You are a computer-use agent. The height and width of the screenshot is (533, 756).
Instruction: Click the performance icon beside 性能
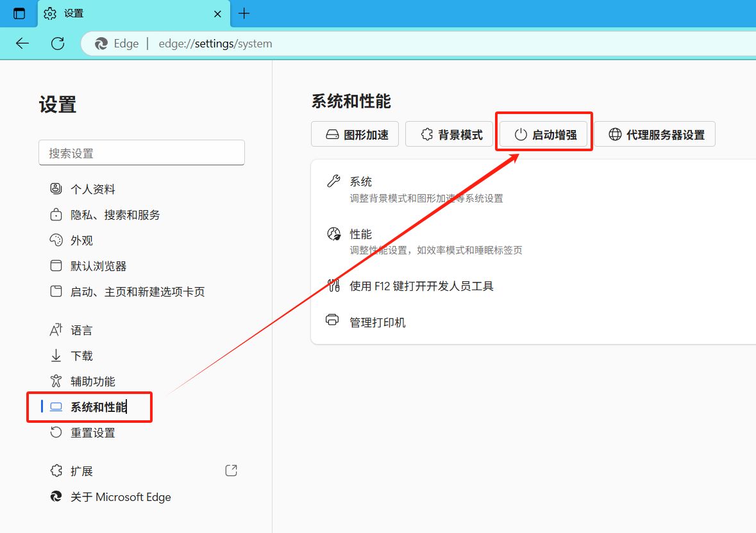tap(333, 234)
